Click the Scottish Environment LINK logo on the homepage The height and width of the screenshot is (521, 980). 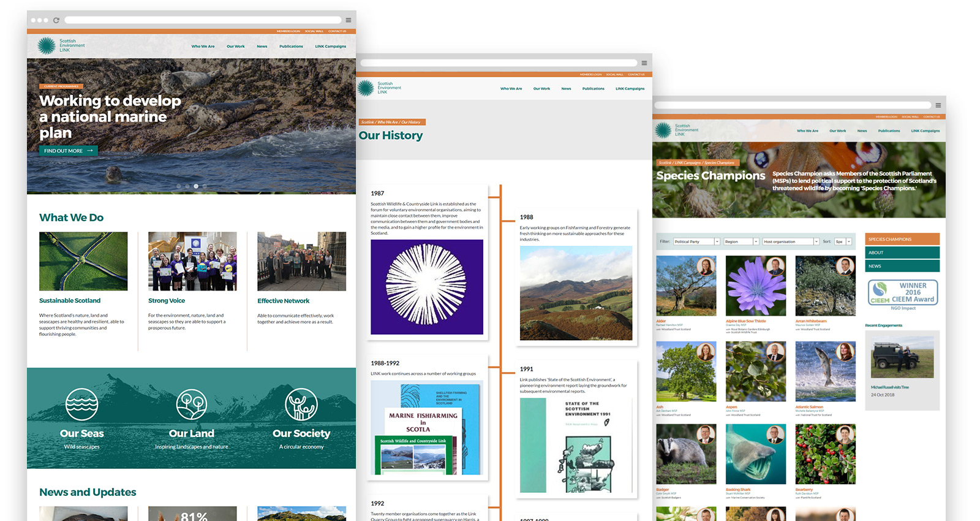click(x=61, y=45)
